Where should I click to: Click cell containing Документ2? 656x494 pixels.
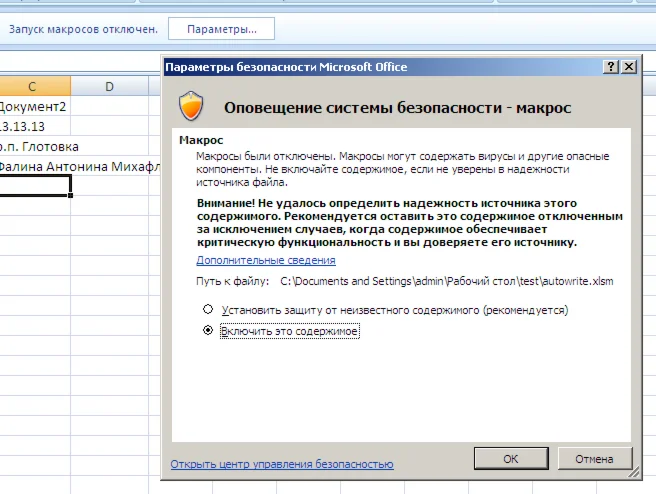tap(33, 106)
